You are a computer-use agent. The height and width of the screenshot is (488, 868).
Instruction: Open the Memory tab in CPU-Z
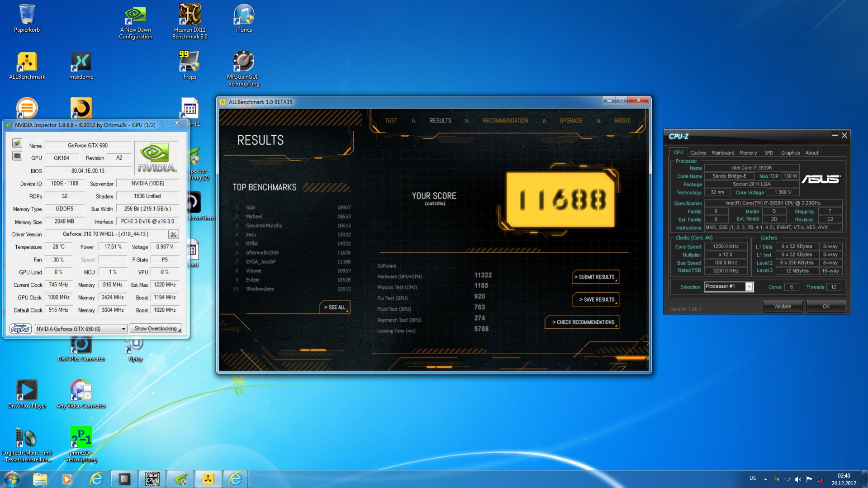pos(748,153)
